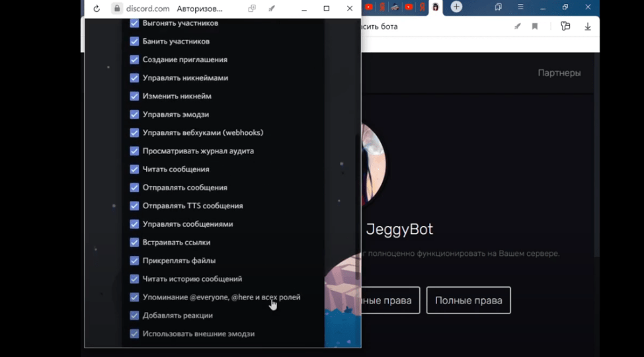The image size is (644, 357).
Task: Click the rocket icon in the popup title bar
Action: [x=271, y=9]
